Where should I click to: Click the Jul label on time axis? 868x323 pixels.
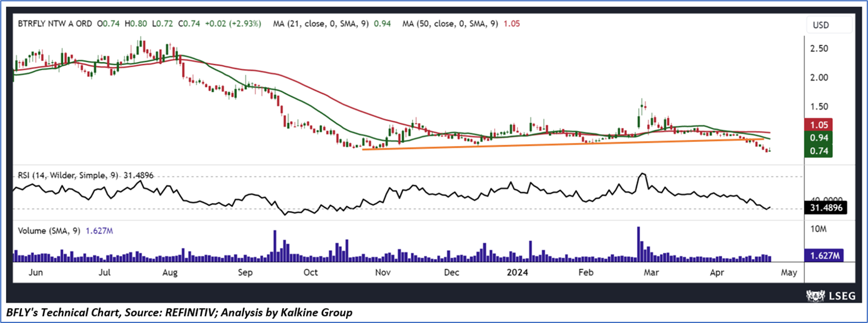pos(105,272)
